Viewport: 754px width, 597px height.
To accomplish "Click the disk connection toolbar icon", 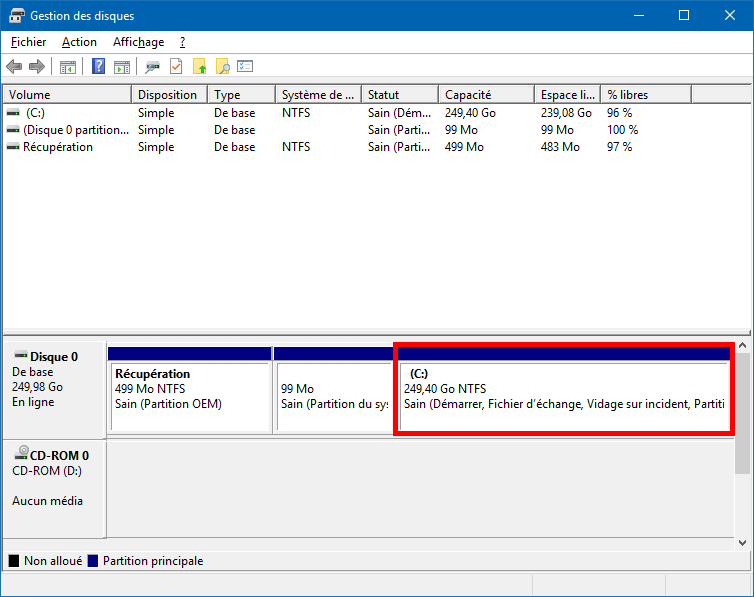I will 153,67.
